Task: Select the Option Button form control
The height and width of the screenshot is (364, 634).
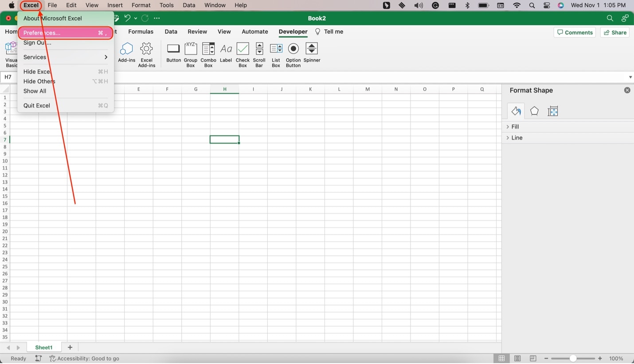Action: 293,55
